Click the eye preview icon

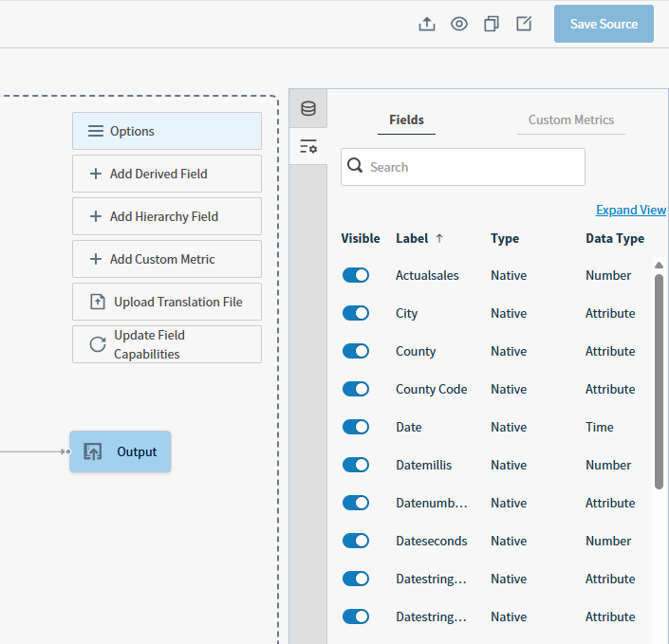pos(459,24)
